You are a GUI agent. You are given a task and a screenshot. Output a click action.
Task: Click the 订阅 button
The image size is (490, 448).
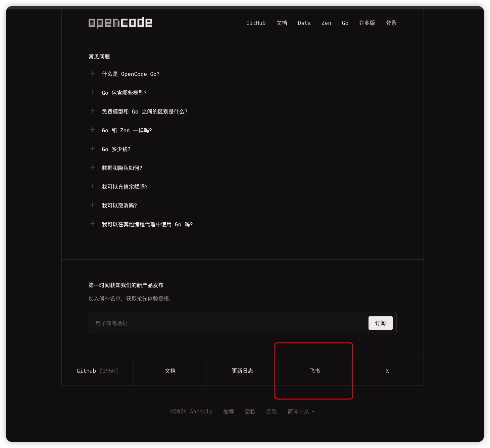[x=380, y=323]
